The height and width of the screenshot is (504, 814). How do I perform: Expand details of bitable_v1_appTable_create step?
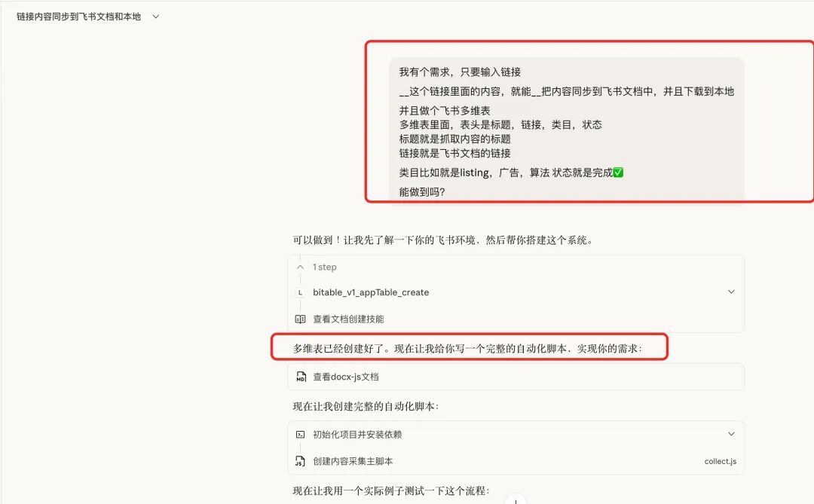[x=731, y=292]
